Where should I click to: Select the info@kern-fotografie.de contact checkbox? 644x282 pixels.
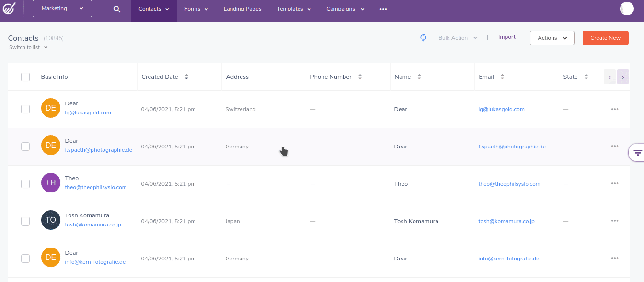[x=25, y=259]
